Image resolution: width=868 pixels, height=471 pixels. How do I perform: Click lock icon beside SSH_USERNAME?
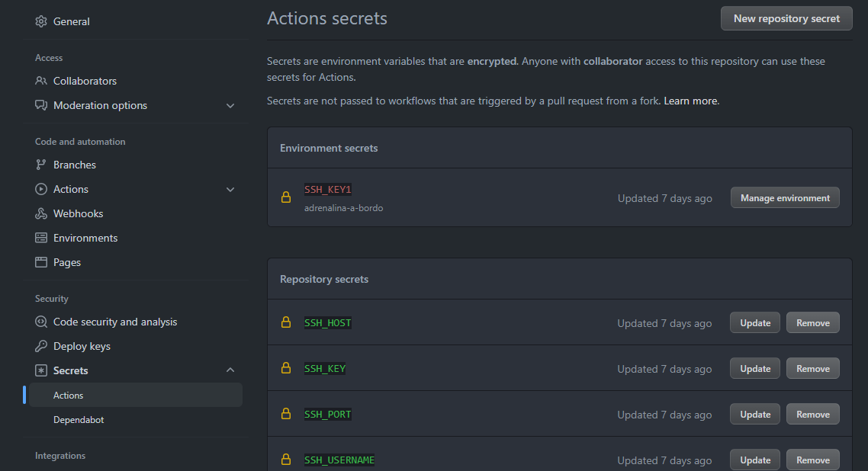285,460
